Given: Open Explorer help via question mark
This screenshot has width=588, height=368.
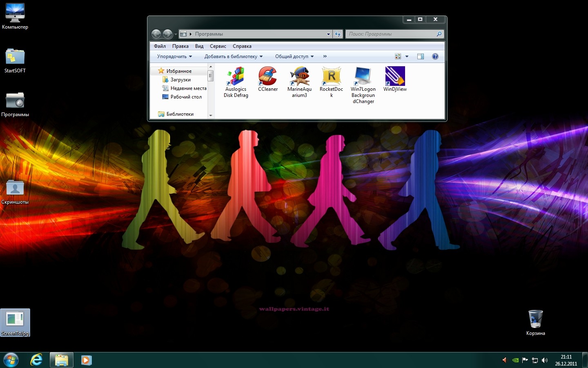Looking at the screenshot, I should tap(435, 56).
